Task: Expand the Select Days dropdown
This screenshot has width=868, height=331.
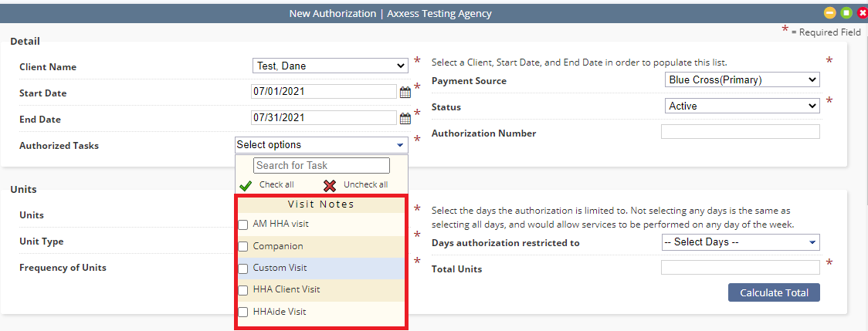Action: [741, 242]
